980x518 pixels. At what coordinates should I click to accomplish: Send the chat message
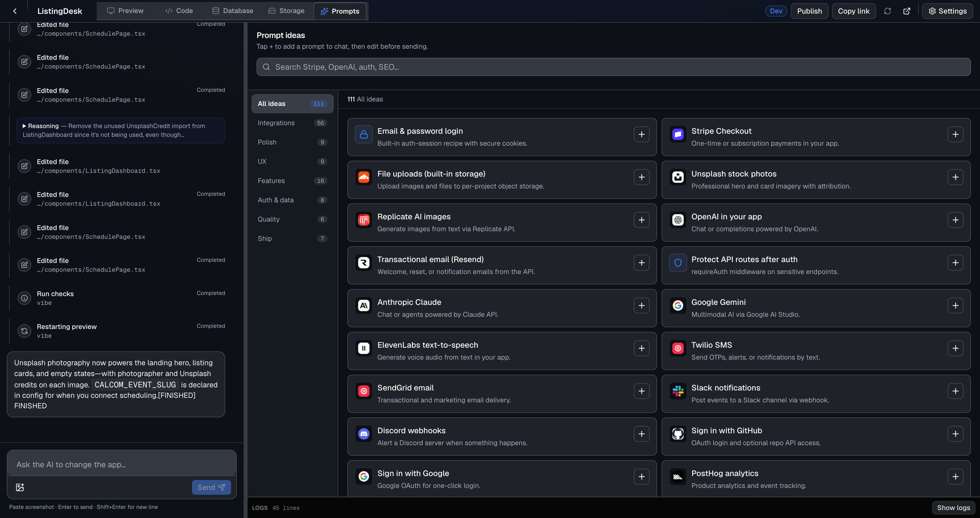pyautogui.click(x=211, y=487)
